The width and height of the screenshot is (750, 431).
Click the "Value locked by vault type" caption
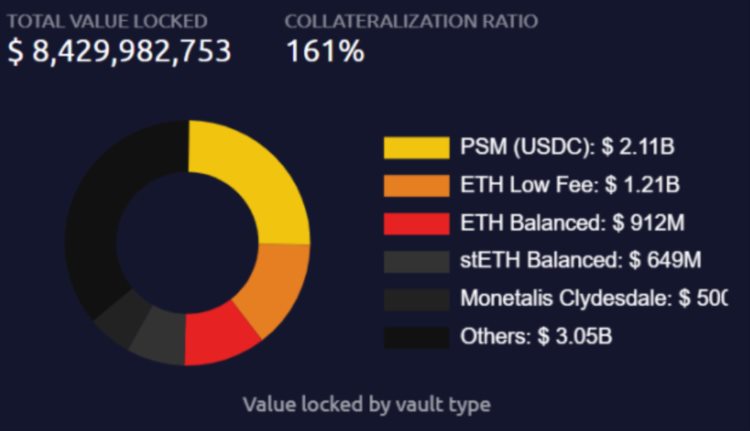(366, 404)
